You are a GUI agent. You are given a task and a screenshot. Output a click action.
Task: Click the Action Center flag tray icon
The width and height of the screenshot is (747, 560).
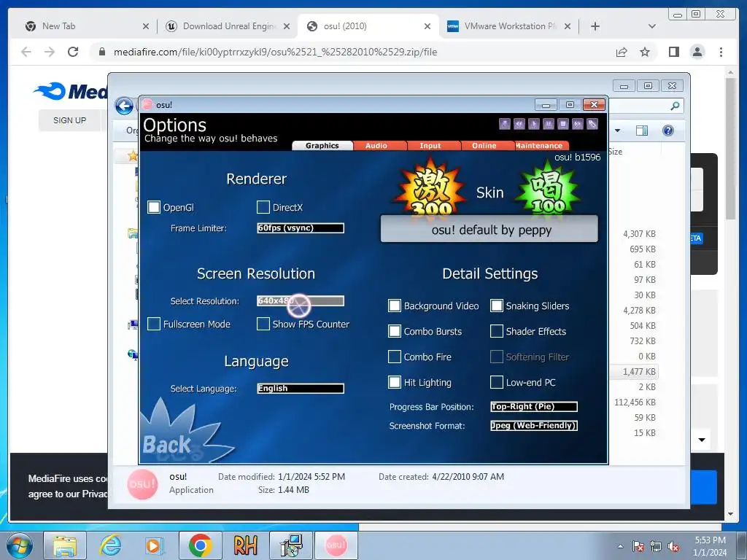[638, 547]
